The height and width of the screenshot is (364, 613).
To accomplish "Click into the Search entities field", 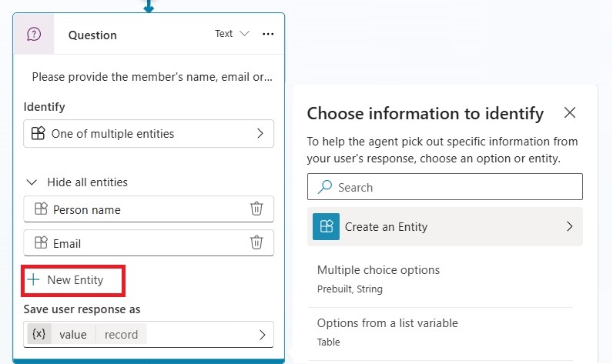I will tap(445, 187).
